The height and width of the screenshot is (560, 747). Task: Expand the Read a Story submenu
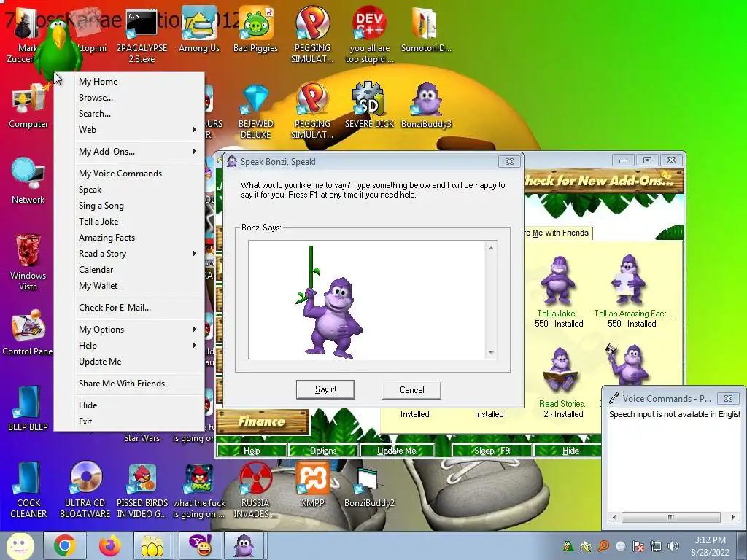coord(138,253)
